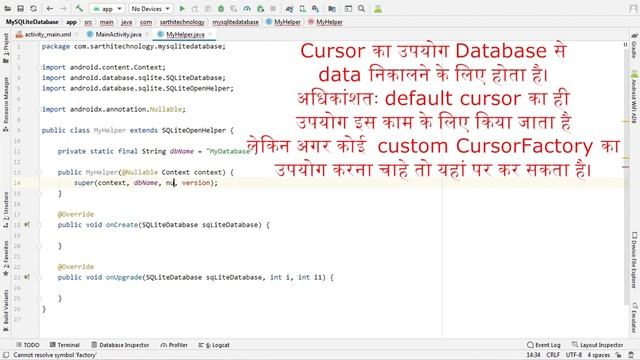Open the Structure side panel
640x360 pixels.
pos(6,209)
